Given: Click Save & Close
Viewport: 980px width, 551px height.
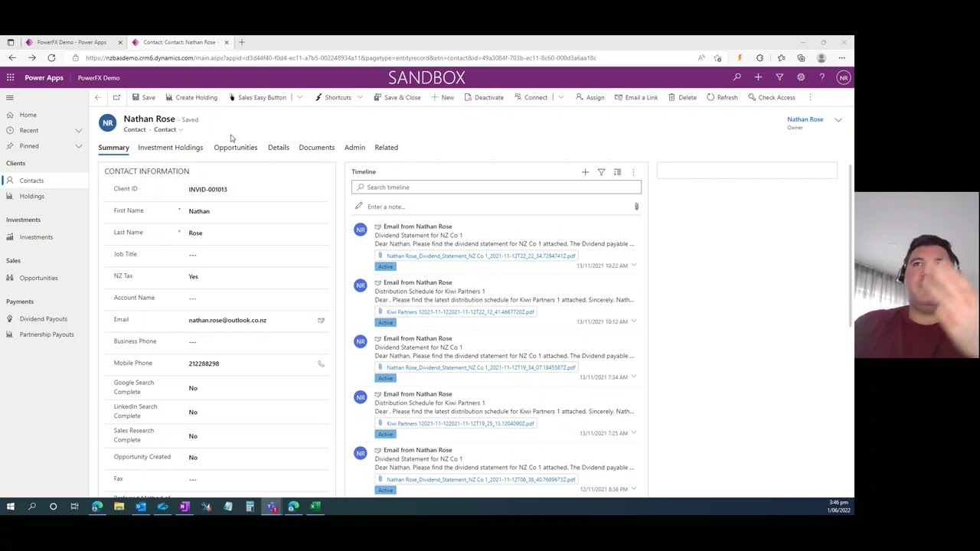Looking at the screenshot, I should click(x=397, y=97).
